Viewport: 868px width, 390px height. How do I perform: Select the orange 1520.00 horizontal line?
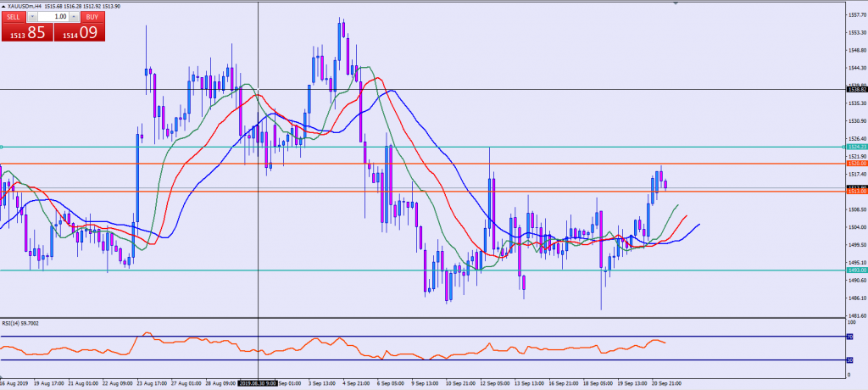[424, 163]
